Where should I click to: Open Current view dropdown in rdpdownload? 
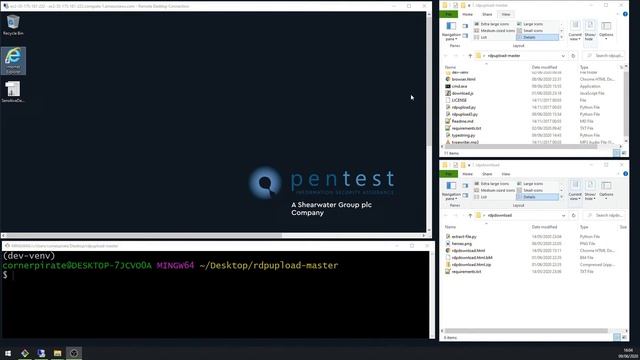(575, 190)
